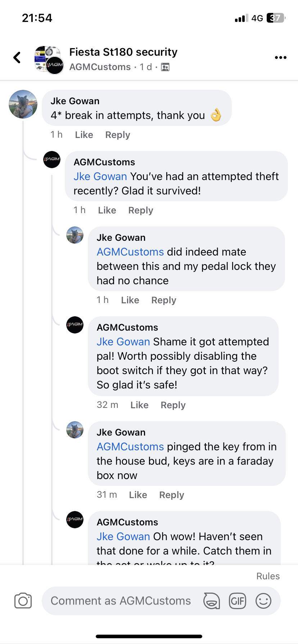298x644 pixels.
Task: Open the Fiesta St180 security group avatar
Action: 49,60
